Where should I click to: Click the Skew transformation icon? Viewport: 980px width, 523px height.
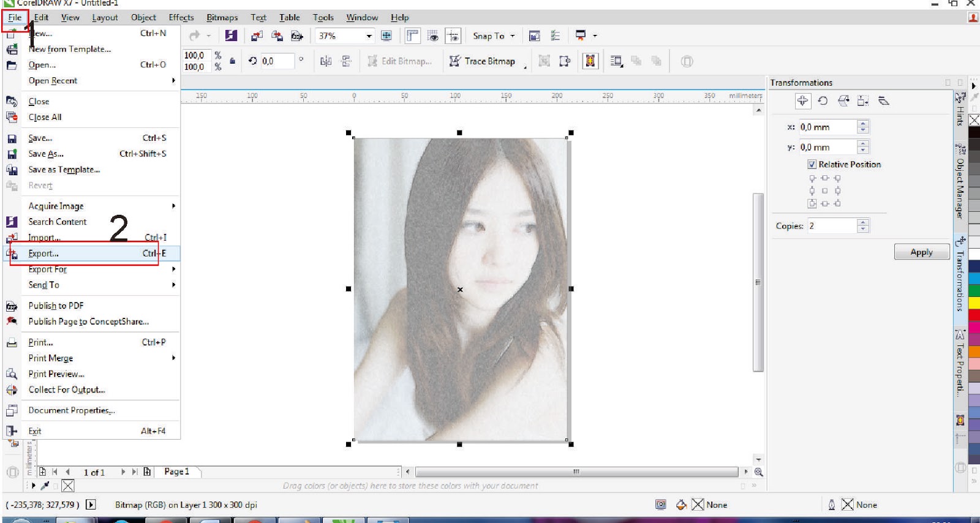pos(883,101)
